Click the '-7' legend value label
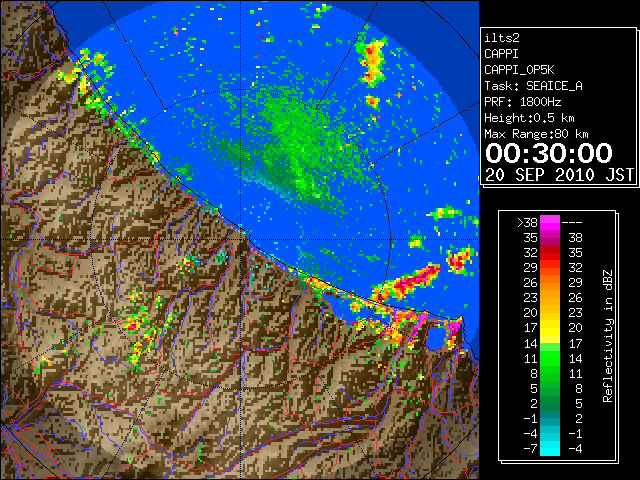640x480 pixels. tap(530, 448)
